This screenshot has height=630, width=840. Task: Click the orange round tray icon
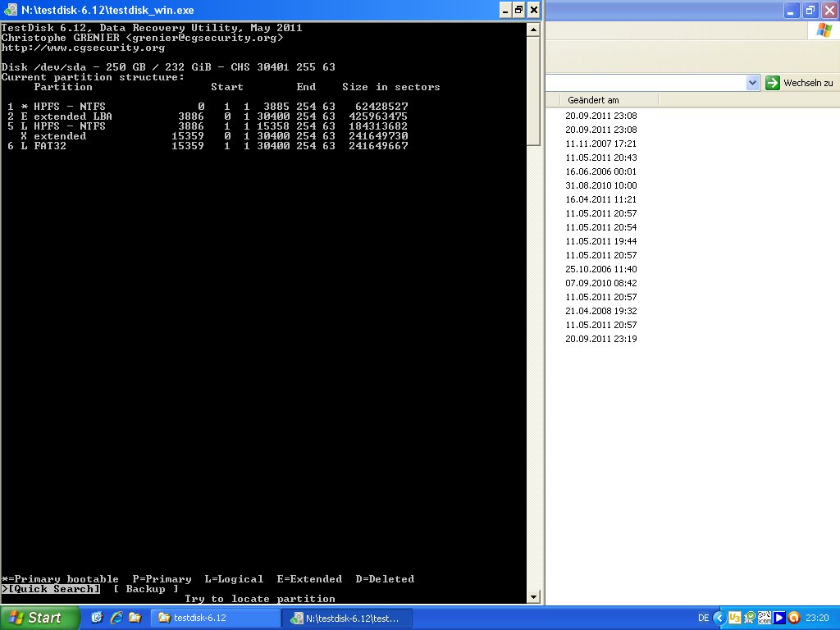coord(794,618)
